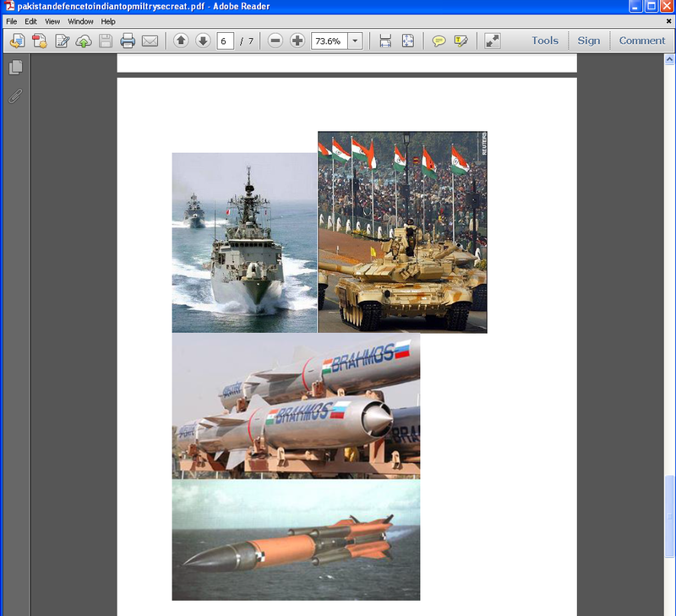Open the Comment pane
The image size is (676, 616).
tap(642, 41)
